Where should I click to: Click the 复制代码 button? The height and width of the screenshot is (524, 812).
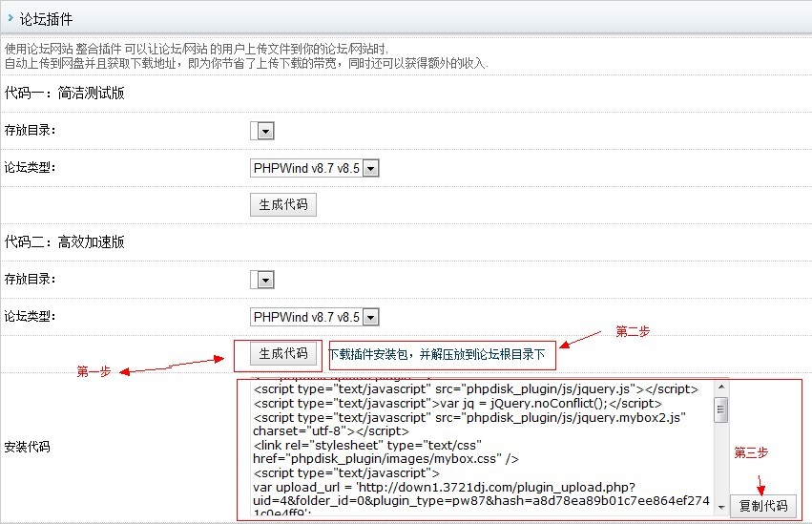[763, 506]
